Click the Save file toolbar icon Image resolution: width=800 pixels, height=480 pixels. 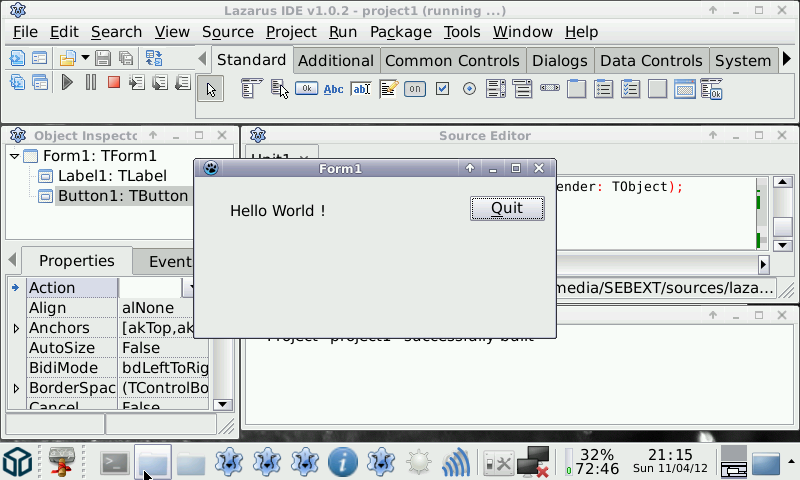[105, 58]
